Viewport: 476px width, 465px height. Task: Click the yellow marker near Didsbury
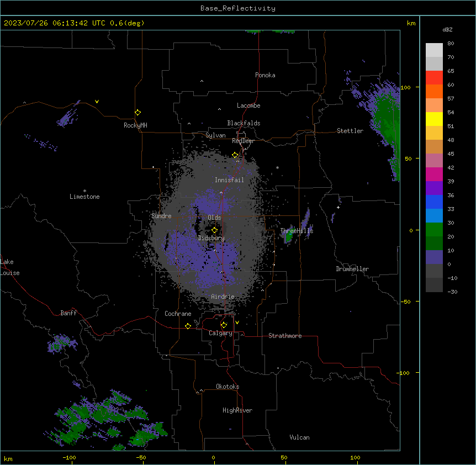coord(214,230)
